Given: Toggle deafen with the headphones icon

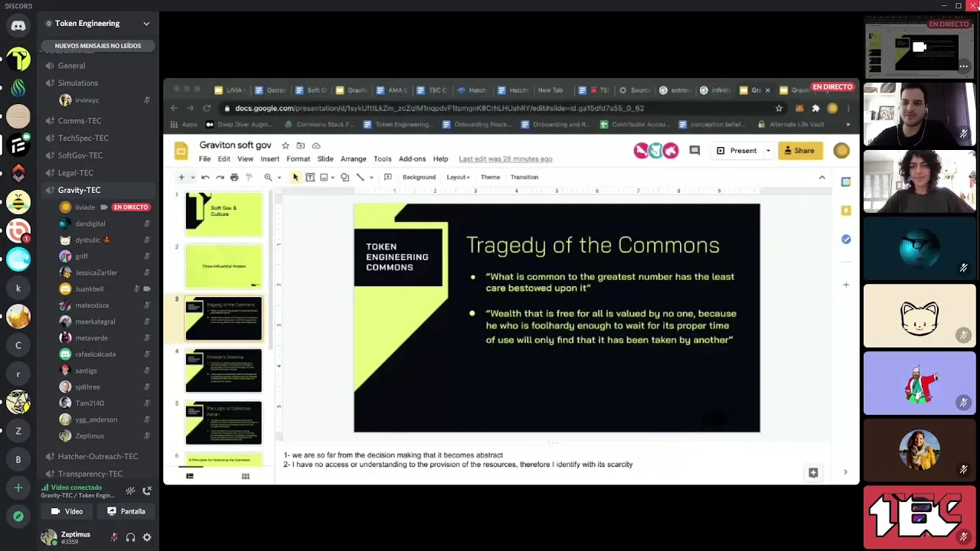Looking at the screenshot, I should [130, 538].
